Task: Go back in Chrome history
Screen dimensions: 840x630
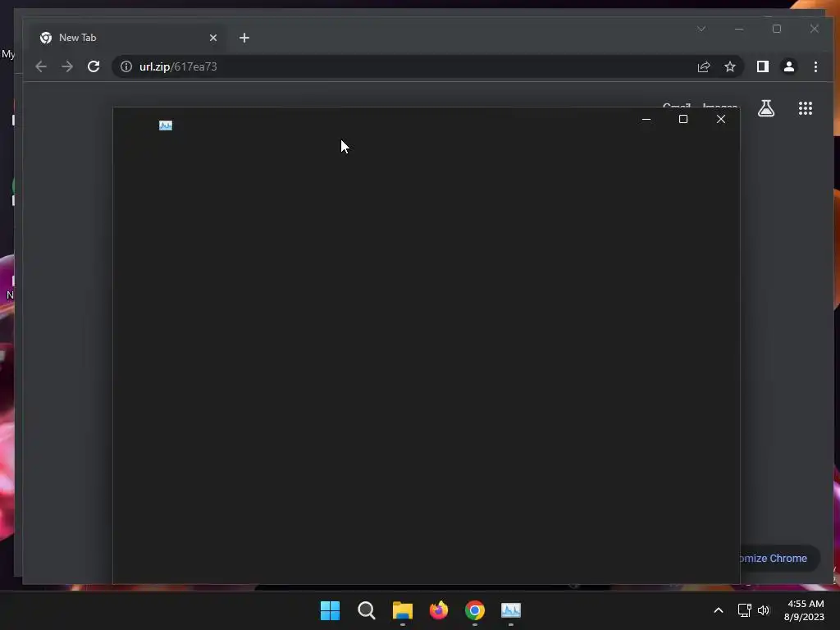Action: (x=41, y=66)
